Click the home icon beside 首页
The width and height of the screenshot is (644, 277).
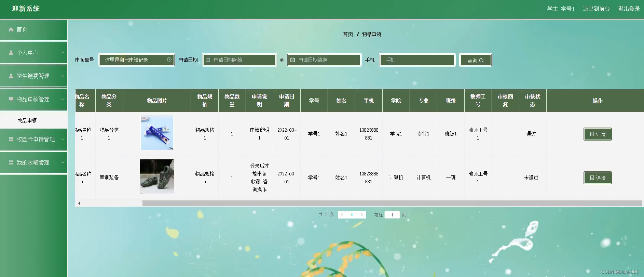click(11, 29)
